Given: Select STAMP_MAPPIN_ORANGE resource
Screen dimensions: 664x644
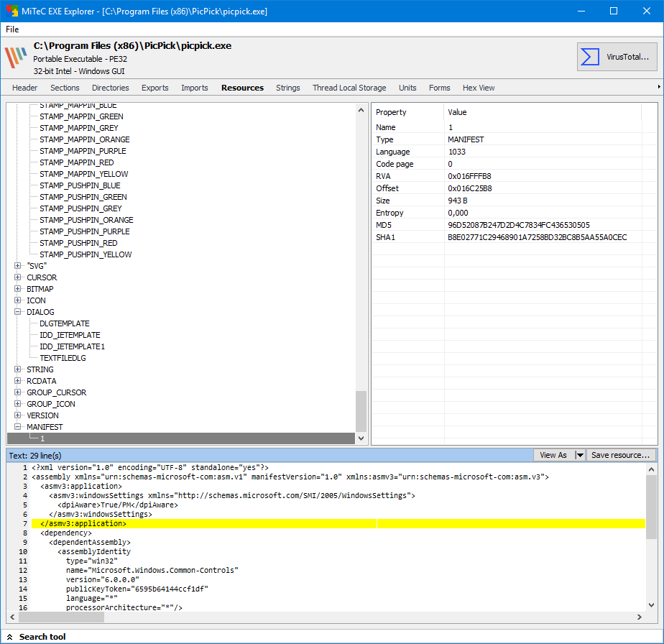Looking at the screenshot, I should [85, 139].
